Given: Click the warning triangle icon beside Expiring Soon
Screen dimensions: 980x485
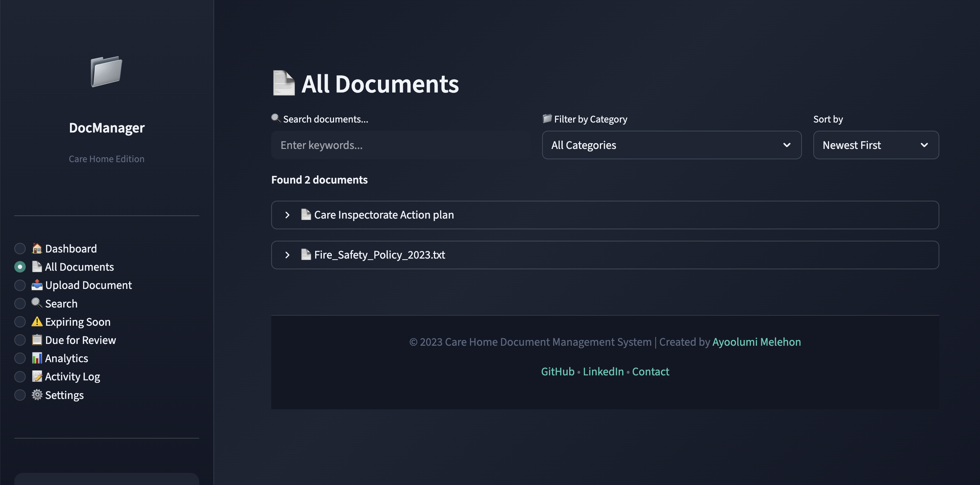Looking at the screenshot, I should [x=37, y=321].
